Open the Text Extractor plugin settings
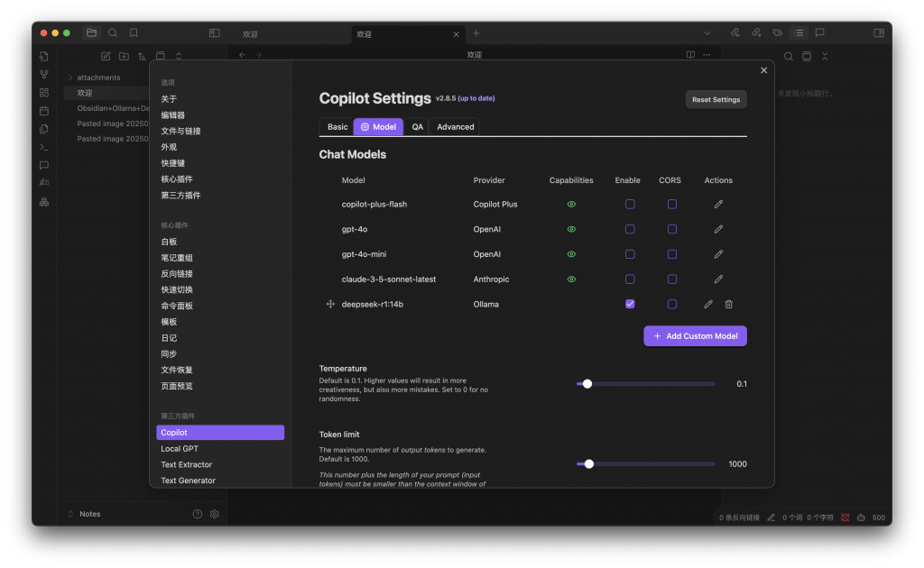The image size is (924, 568). pyautogui.click(x=187, y=464)
